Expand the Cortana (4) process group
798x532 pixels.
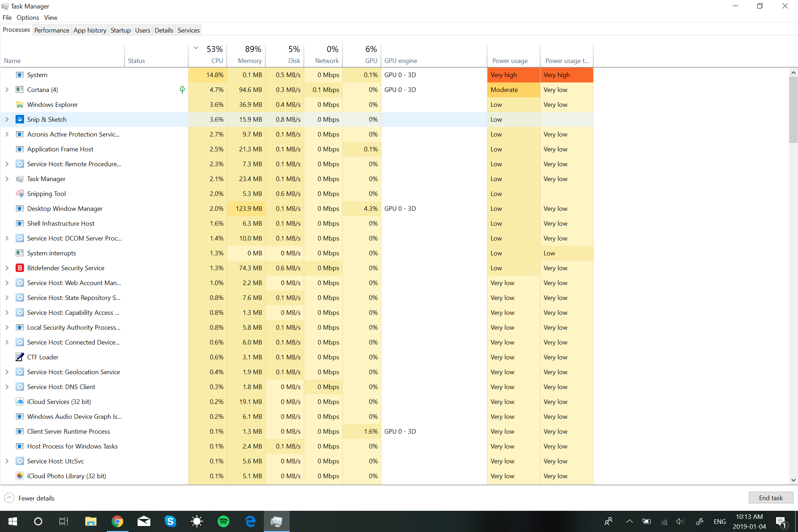7,90
